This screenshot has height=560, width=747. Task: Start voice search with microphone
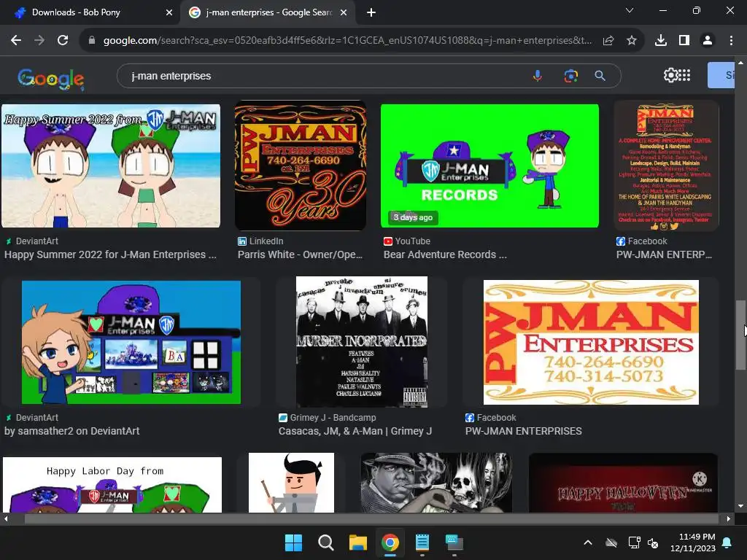538,76
